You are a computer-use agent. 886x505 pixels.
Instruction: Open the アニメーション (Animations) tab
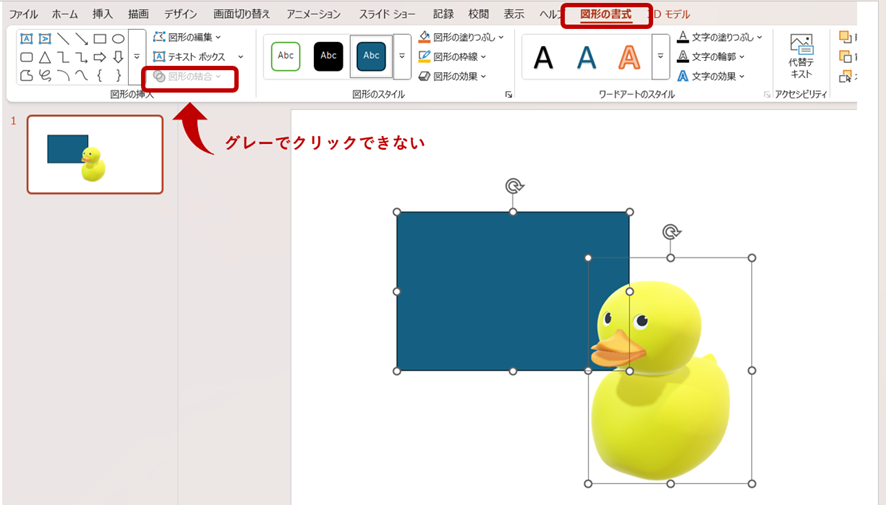tap(313, 14)
